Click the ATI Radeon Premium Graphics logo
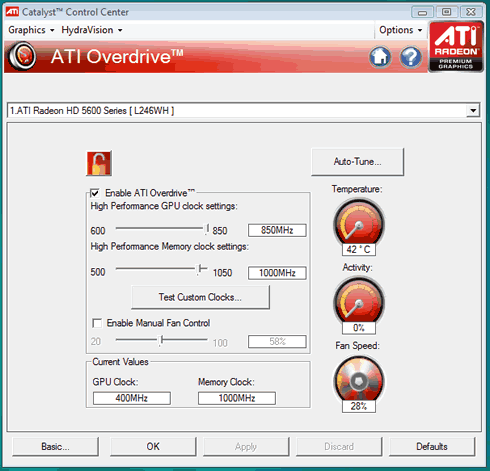490x471 pixels. (456, 46)
